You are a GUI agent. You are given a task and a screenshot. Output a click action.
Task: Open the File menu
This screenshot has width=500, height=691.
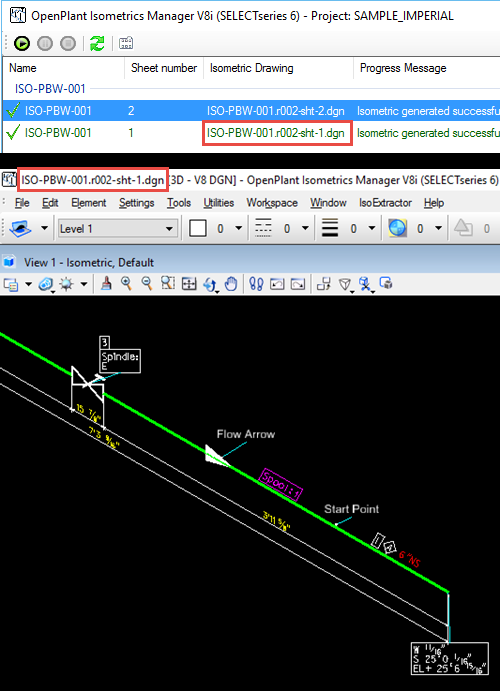[22, 203]
